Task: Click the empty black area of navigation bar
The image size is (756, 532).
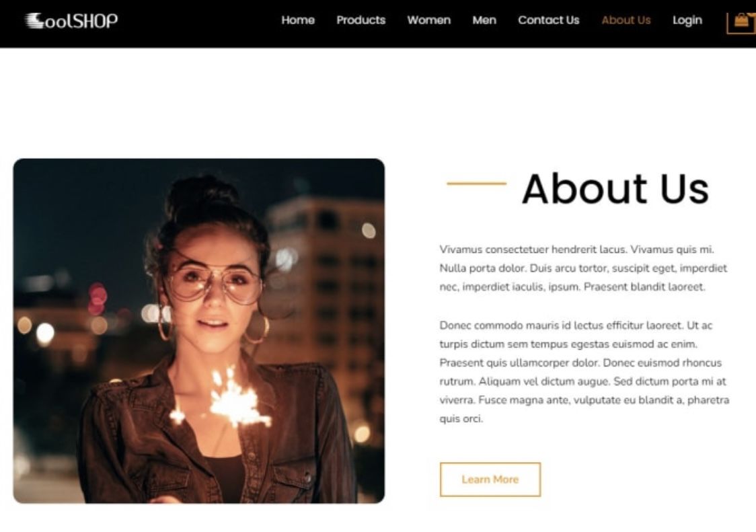Action: 198,23
